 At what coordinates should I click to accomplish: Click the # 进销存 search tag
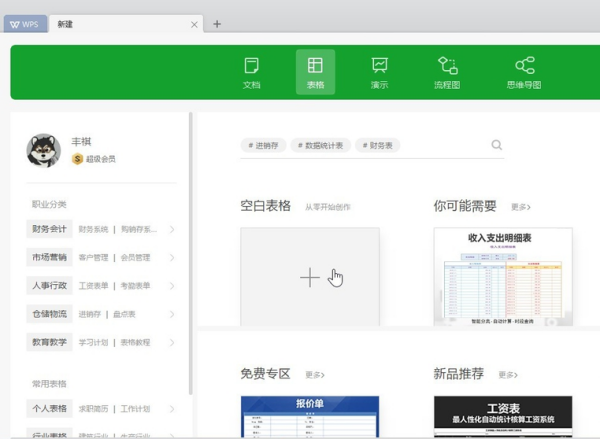pos(264,146)
